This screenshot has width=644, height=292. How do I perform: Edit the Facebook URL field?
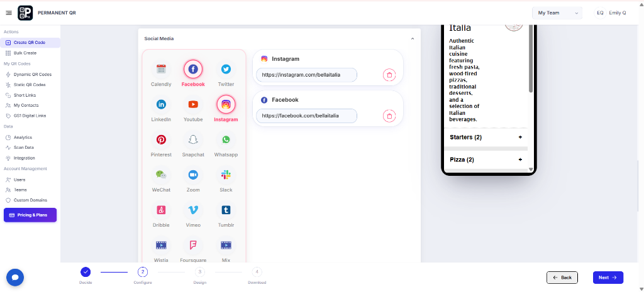point(306,116)
